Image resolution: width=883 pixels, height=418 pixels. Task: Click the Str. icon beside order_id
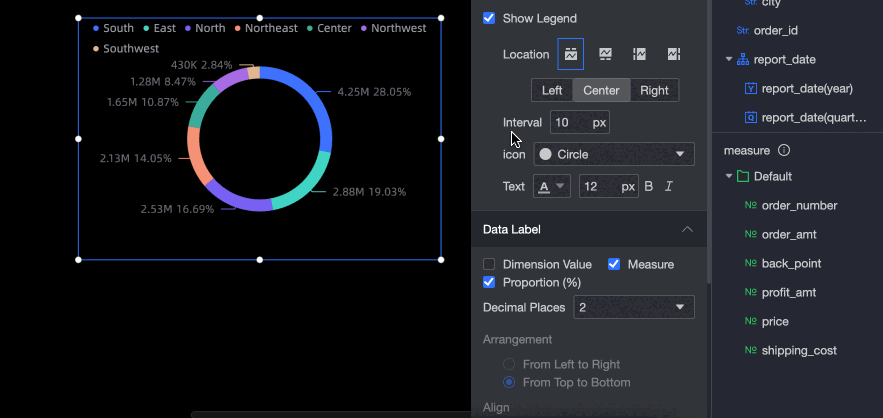pos(743,30)
